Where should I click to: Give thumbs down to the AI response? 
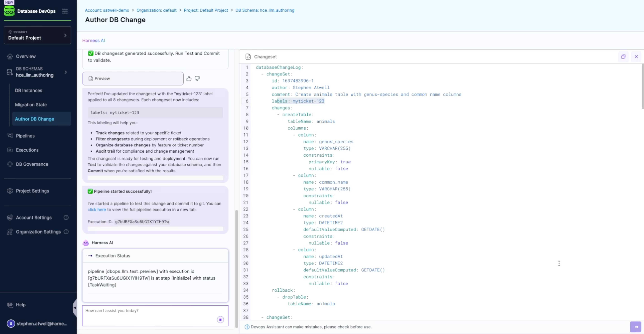197,79
